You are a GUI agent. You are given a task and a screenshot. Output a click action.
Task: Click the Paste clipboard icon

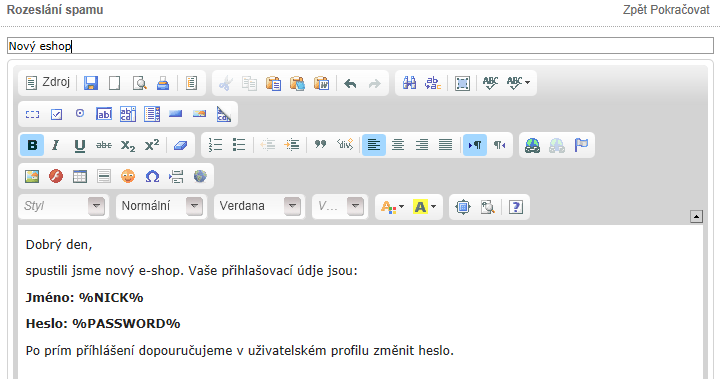[x=274, y=83]
